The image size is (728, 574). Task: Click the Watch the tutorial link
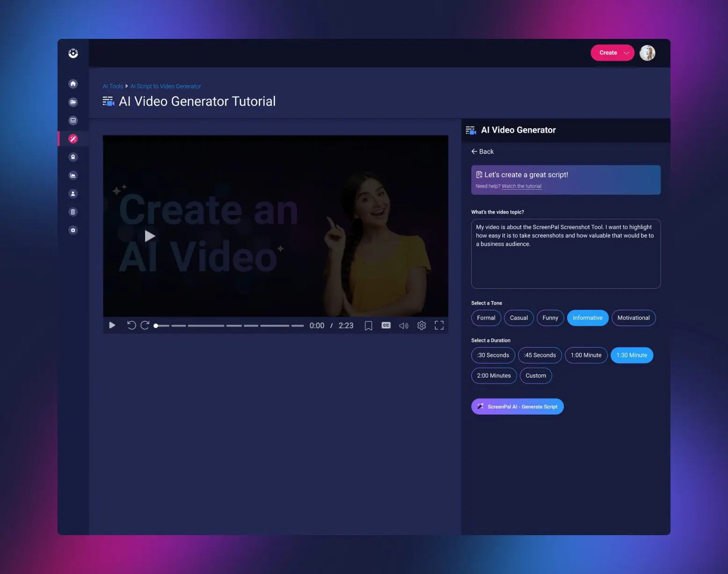point(521,186)
